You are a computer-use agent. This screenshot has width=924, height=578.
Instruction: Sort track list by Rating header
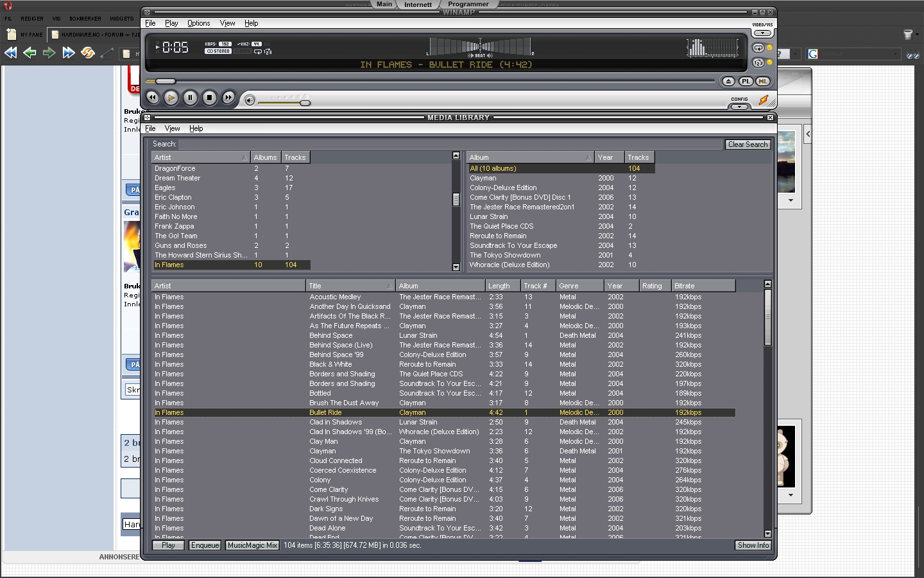[654, 286]
